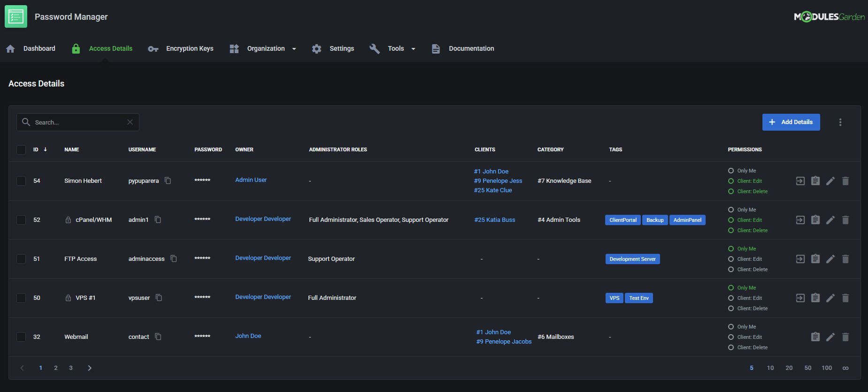Show 100 entries per page
The width and height of the screenshot is (868, 392).
tap(827, 368)
